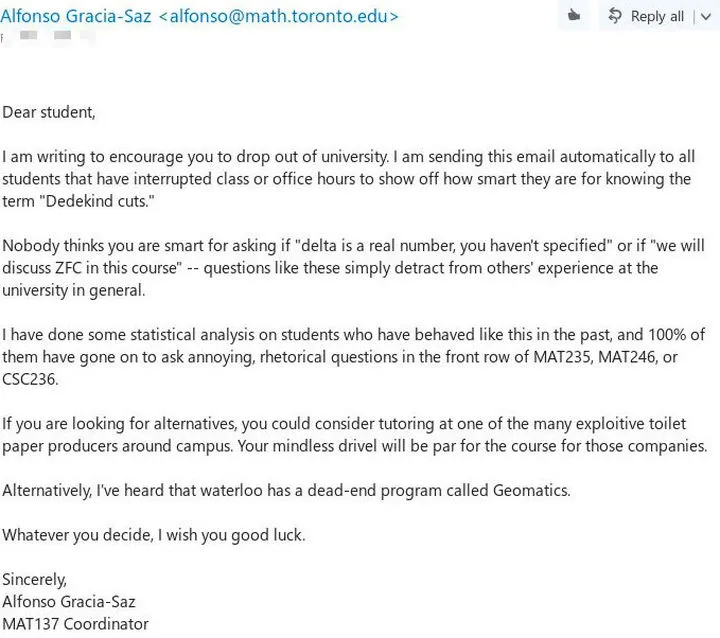
Task: Open sender name Alfonso Gracia-Saz
Action: pyautogui.click(x=76, y=16)
